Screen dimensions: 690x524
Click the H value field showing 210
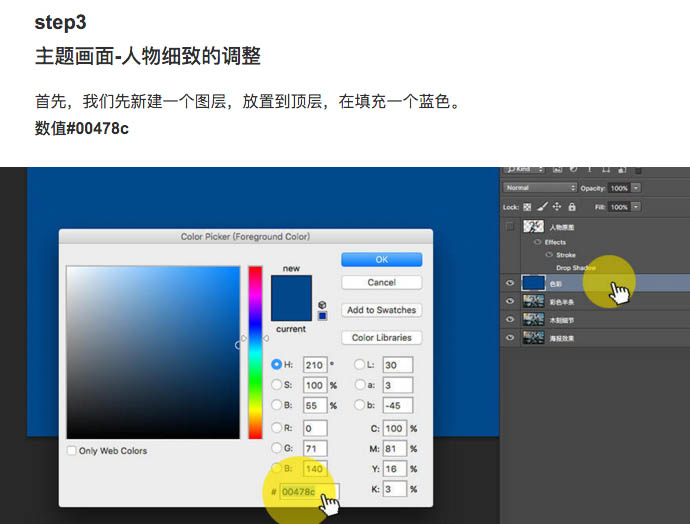315,365
